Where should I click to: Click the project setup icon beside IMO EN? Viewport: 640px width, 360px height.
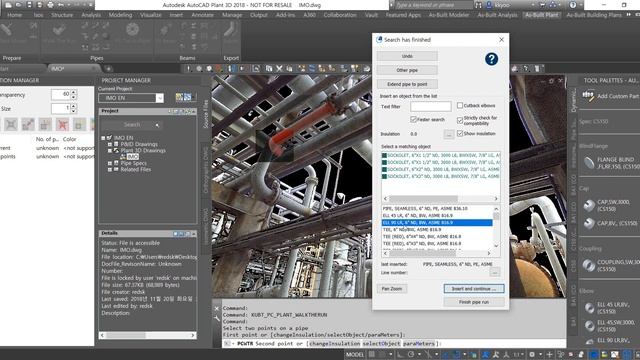tap(179, 97)
